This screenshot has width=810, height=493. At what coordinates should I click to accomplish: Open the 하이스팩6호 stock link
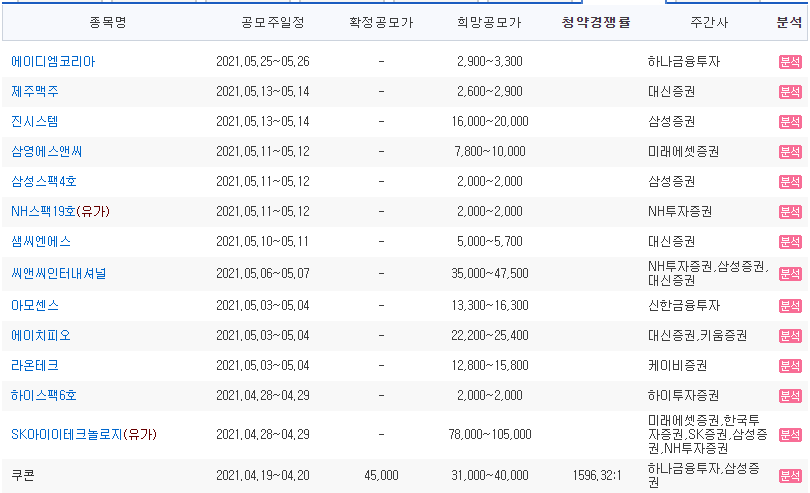(x=44, y=395)
